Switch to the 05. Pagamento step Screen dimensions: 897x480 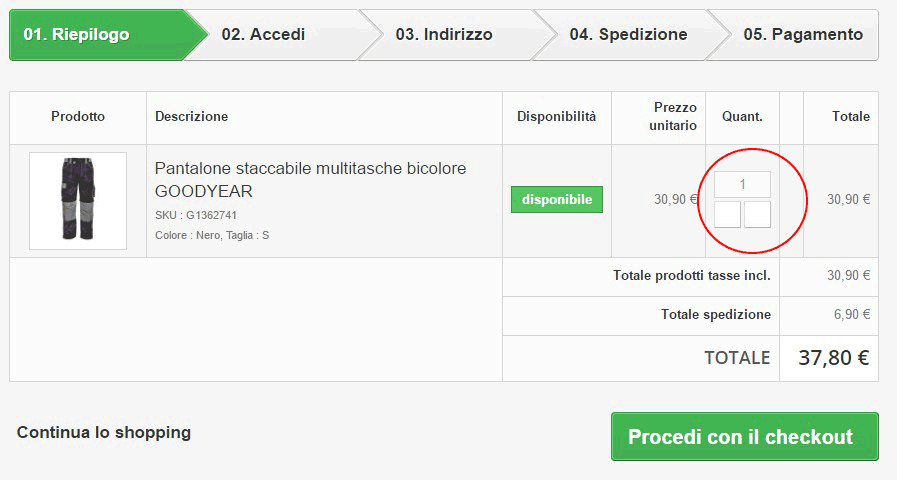pyautogui.click(x=802, y=35)
